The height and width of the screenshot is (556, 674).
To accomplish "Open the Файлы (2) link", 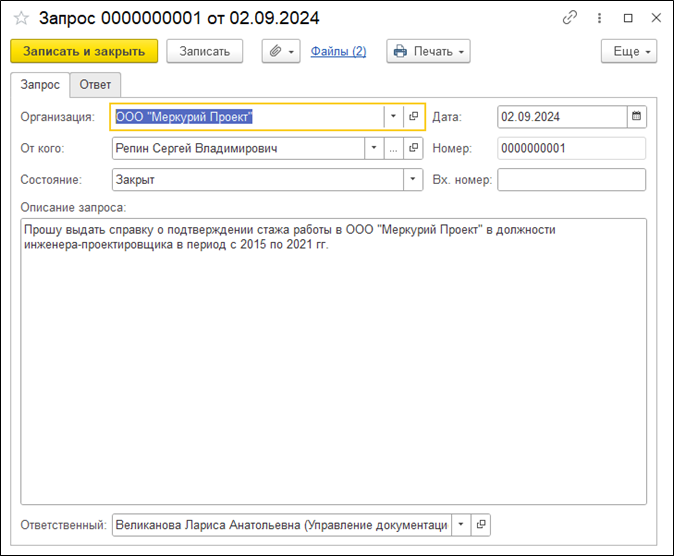I will (338, 51).
